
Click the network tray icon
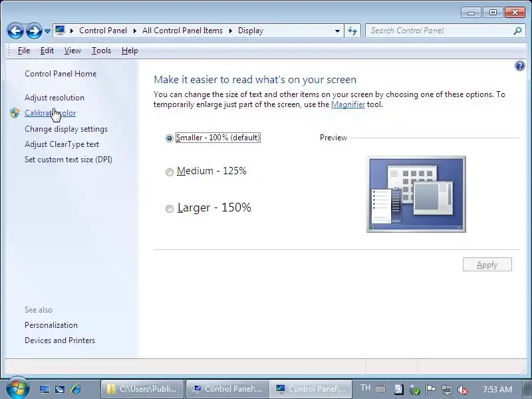447,390
